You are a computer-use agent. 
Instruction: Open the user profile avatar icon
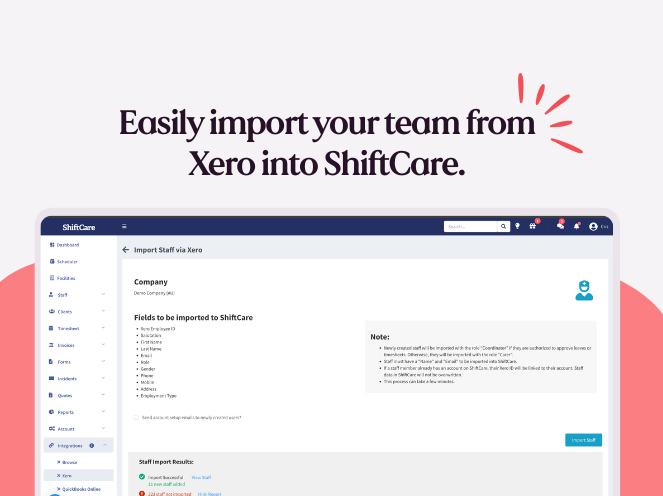tap(593, 227)
